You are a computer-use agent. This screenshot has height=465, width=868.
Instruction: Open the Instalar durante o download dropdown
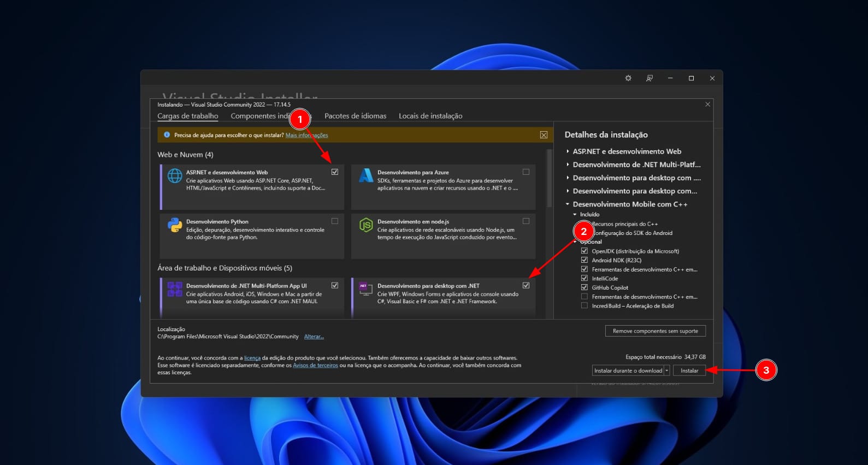pos(666,370)
